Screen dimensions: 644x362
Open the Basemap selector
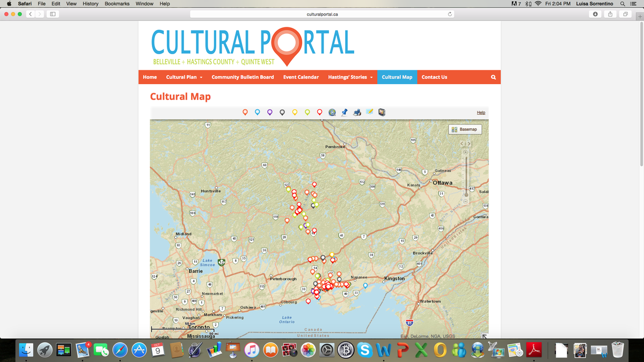(x=465, y=129)
